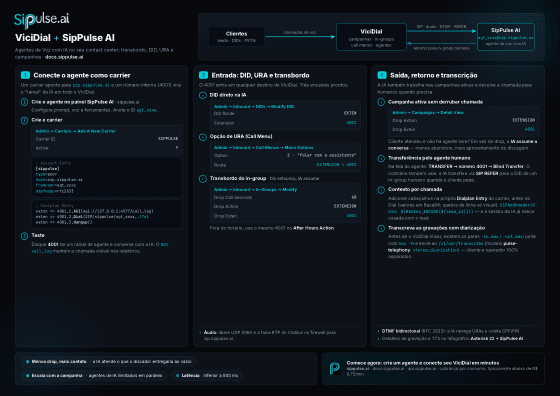The image size is (560, 396).
Task: Click the "Opção de URA (Call Menu)" title
Action: coord(241,136)
